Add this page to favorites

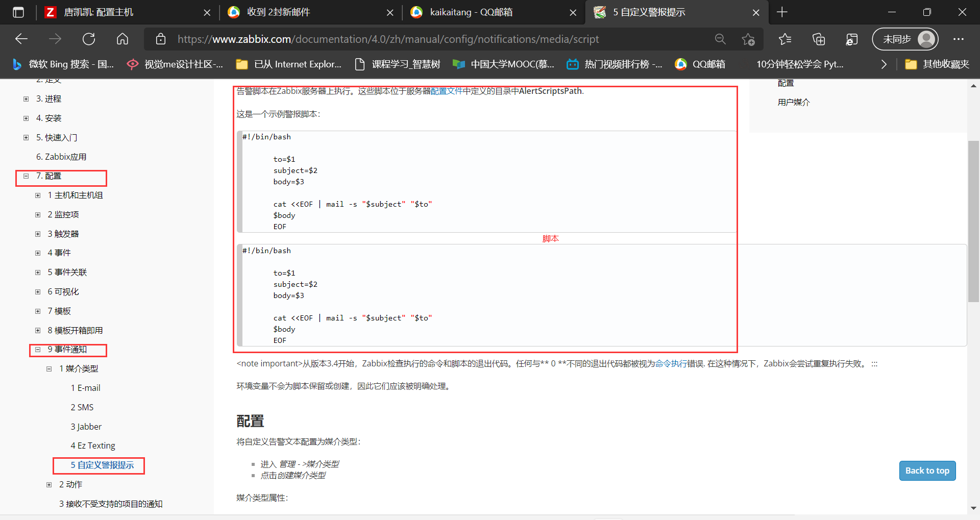click(748, 39)
